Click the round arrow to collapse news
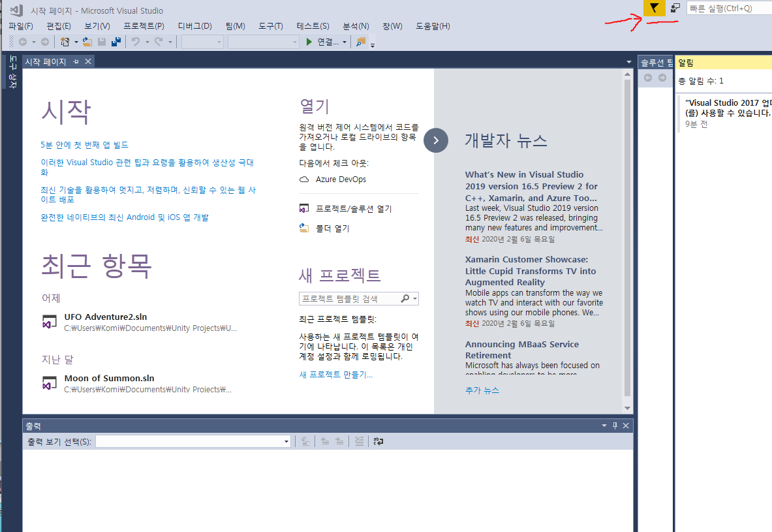This screenshot has height=532, width=772. tap(436, 140)
